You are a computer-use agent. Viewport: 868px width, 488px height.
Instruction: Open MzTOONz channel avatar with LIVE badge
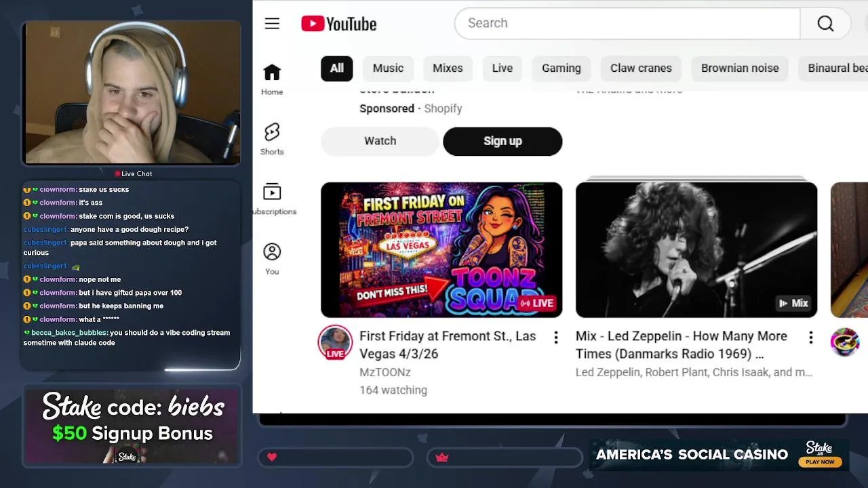click(x=335, y=343)
